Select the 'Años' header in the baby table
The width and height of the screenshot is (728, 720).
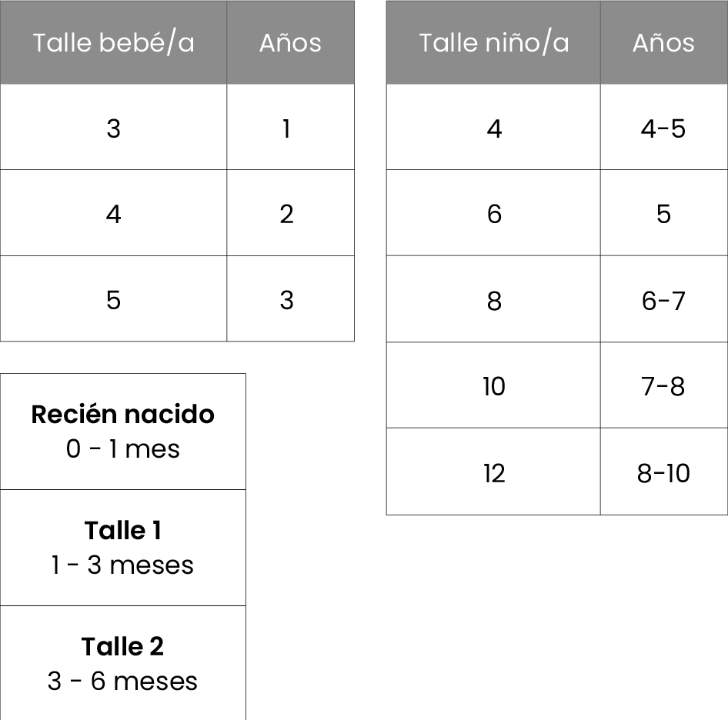coord(291,42)
